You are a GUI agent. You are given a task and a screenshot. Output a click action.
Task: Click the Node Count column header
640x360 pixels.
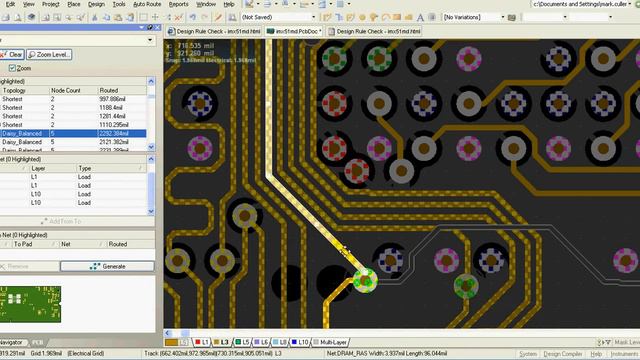(73, 90)
